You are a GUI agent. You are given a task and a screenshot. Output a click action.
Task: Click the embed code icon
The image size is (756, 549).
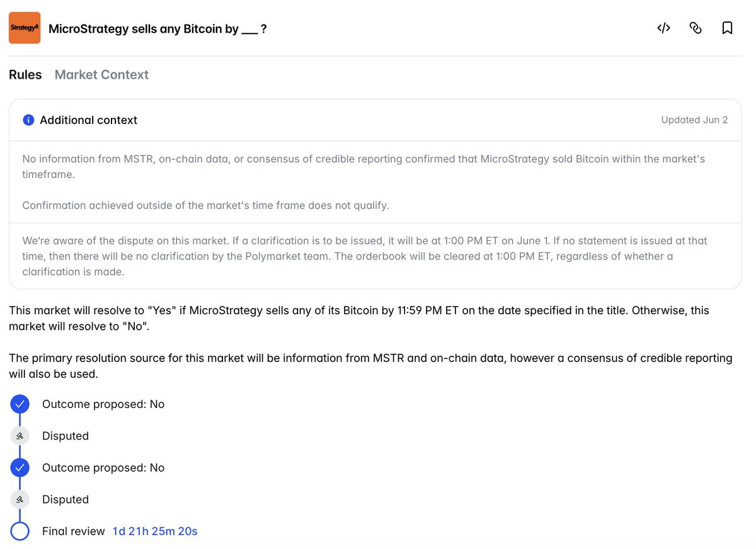pyautogui.click(x=663, y=28)
